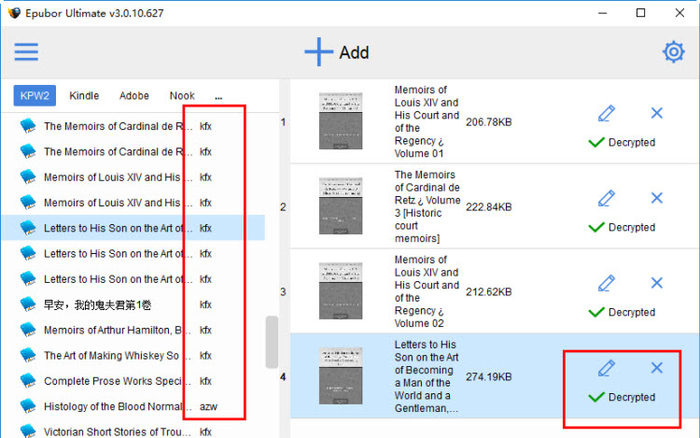Screen dimensions: 700x438
Task: Click cover thumbnail of Cardinal de Retz Volume 3
Action: [341, 206]
